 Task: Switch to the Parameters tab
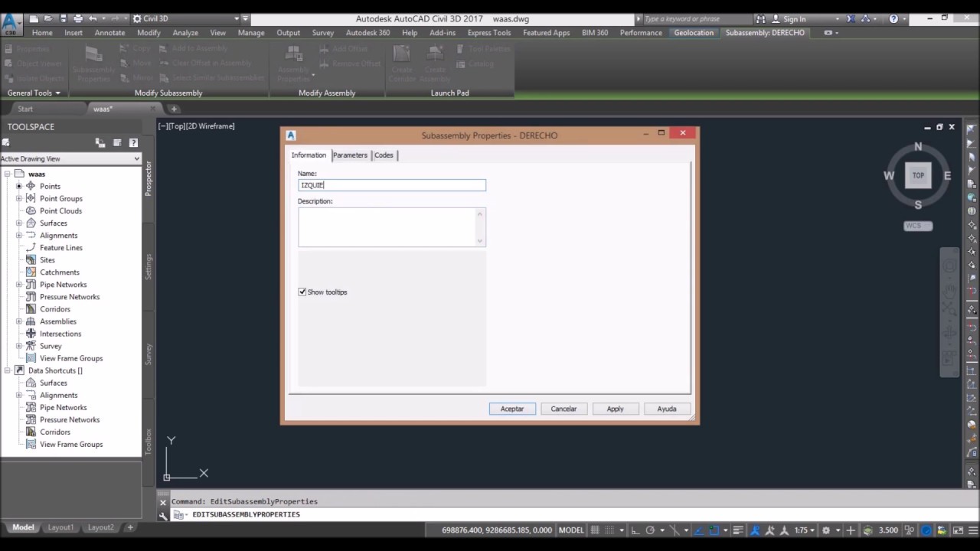[350, 155]
